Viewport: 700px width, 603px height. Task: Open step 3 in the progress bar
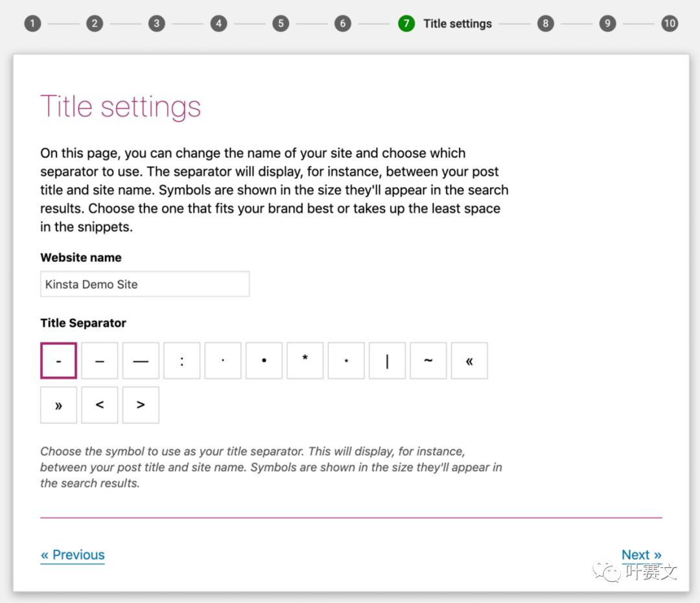point(156,24)
